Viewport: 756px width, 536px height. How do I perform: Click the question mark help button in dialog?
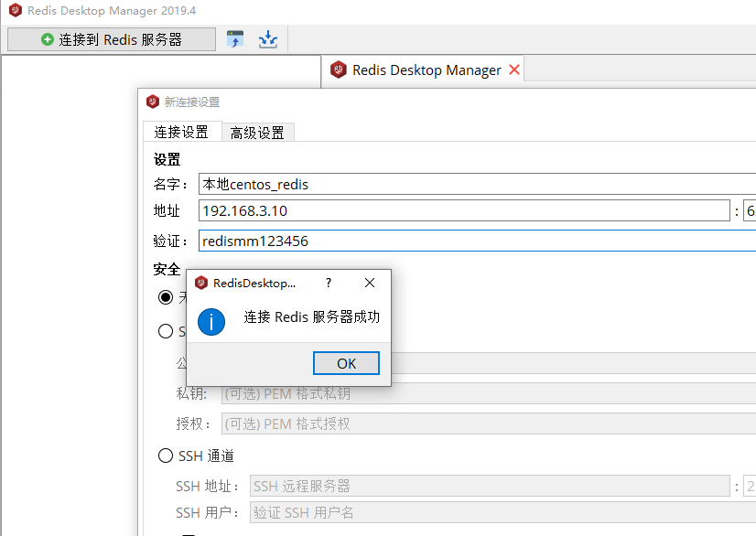(x=329, y=283)
